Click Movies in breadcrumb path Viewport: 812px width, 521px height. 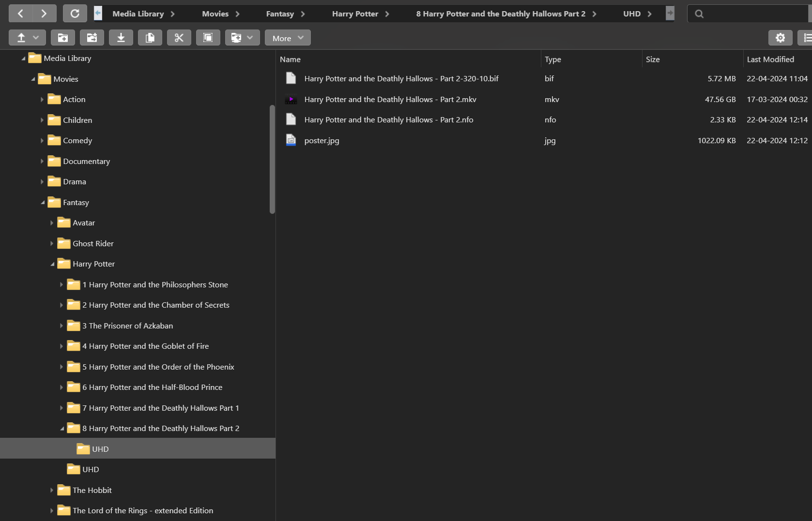click(x=215, y=14)
